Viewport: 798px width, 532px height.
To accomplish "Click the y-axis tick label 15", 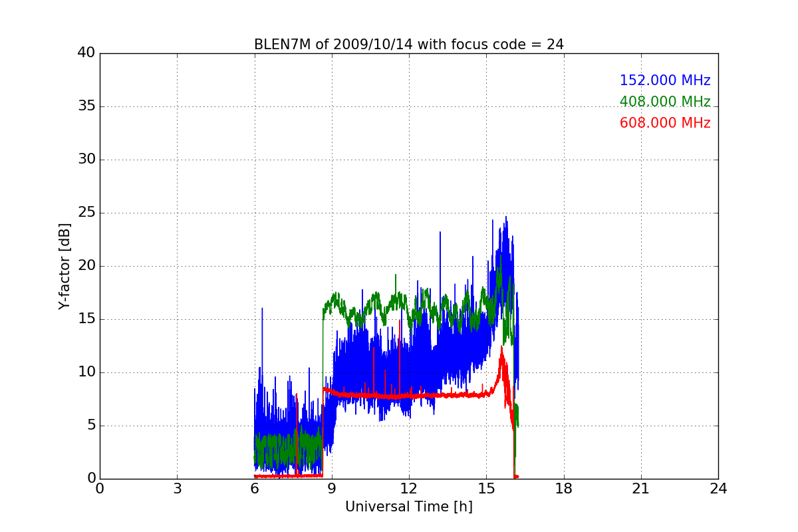I will 86,319.
